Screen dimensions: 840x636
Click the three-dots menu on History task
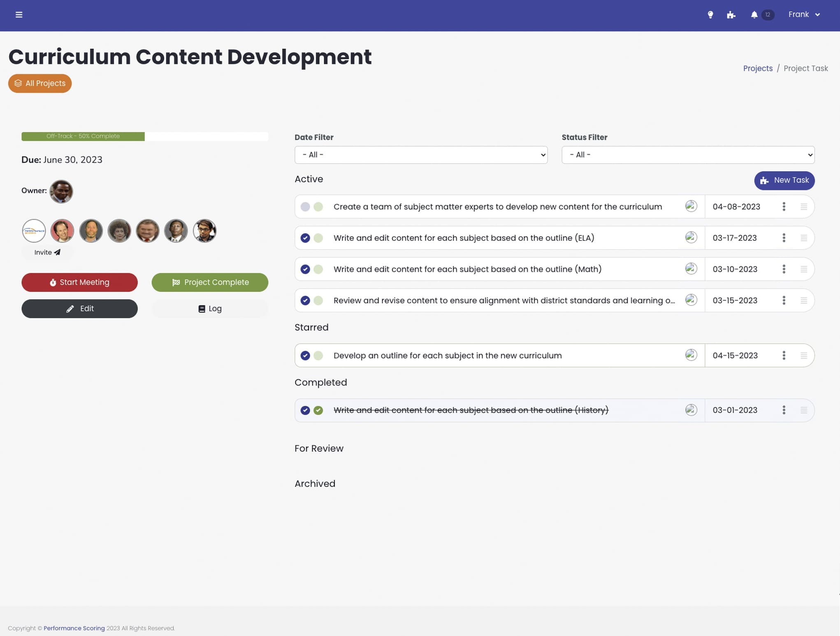pos(784,409)
